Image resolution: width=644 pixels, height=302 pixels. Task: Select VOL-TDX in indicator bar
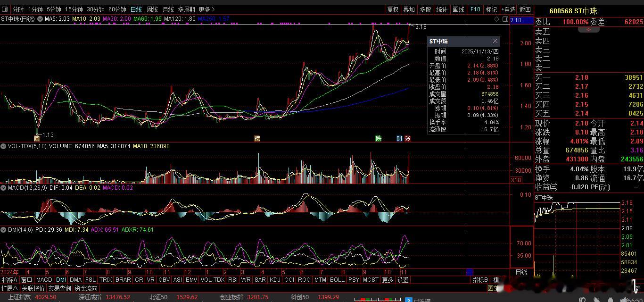(212, 280)
